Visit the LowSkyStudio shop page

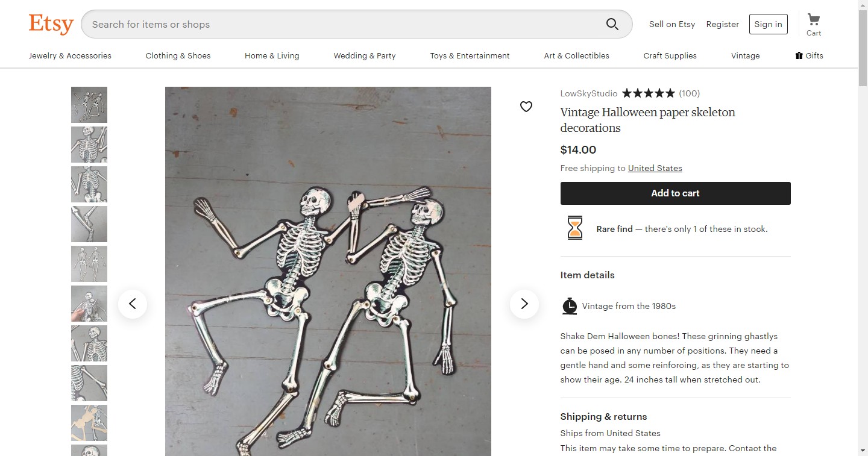[x=588, y=93]
